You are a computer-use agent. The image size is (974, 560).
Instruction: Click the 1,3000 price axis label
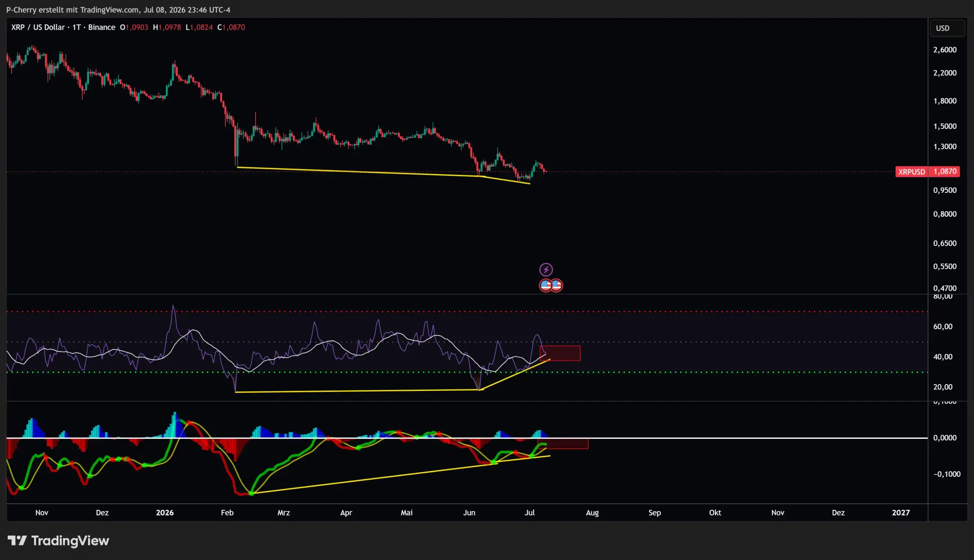(945, 147)
